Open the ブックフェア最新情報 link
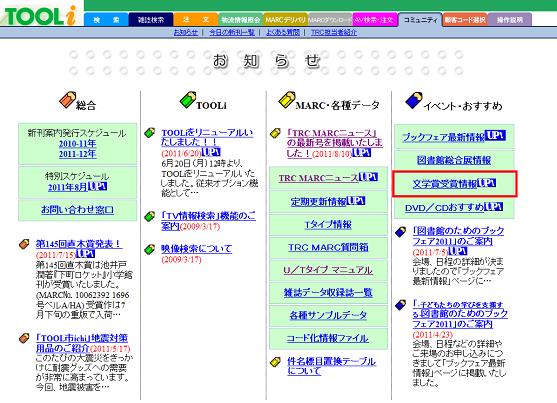Viewport: 557px width, 403px height. tap(443, 137)
